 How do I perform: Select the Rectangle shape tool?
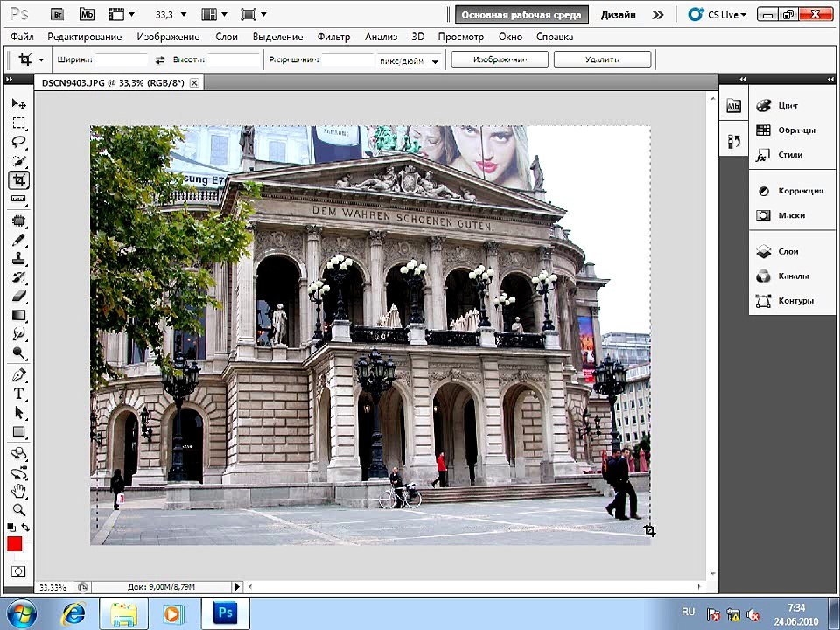click(18, 431)
